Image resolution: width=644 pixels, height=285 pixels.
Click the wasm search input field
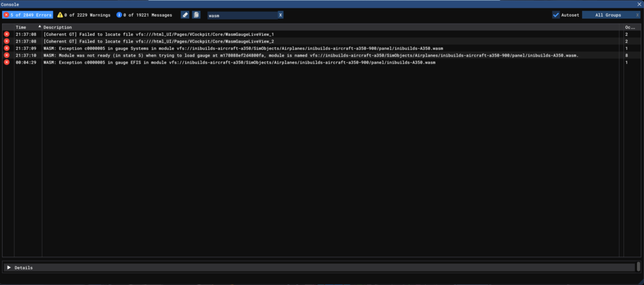(241, 15)
